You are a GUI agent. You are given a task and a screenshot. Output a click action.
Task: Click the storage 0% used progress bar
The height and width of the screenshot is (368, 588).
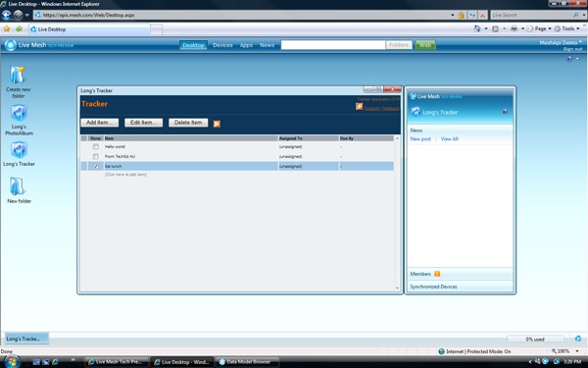(x=535, y=340)
